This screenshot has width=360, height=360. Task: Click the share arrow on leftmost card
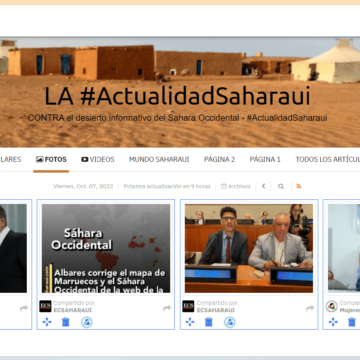tap(24, 308)
